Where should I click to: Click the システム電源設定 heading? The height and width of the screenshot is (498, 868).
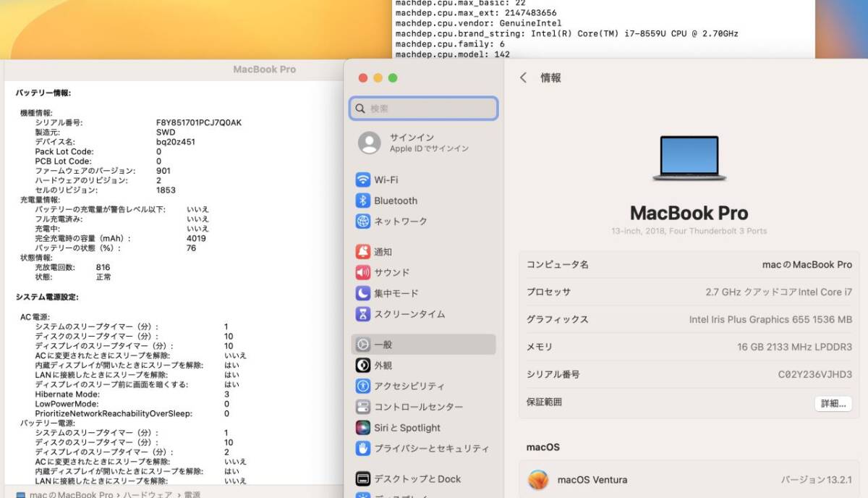[x=47, y=297]
